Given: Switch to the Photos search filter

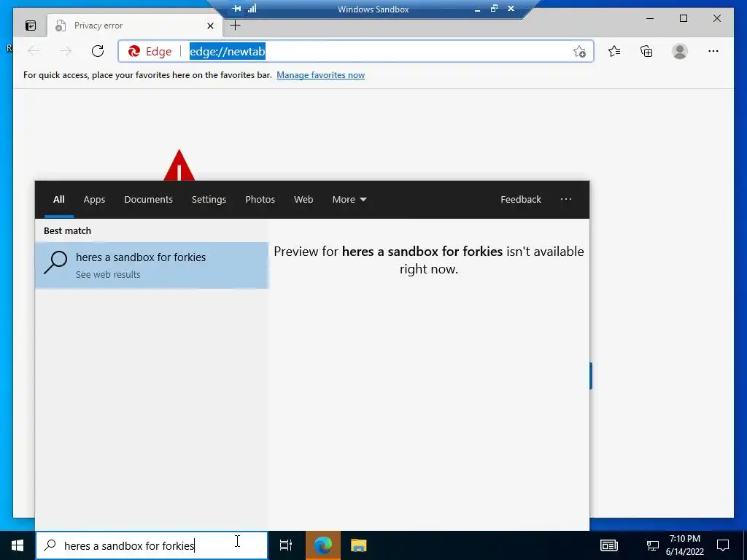Looking at the screenshot, I should click(x=260, y=200).
